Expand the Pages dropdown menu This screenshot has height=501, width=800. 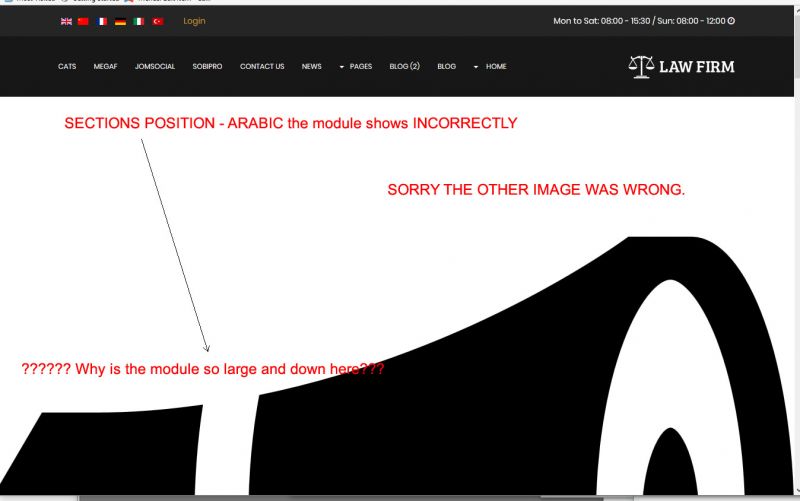click(355, 67)
